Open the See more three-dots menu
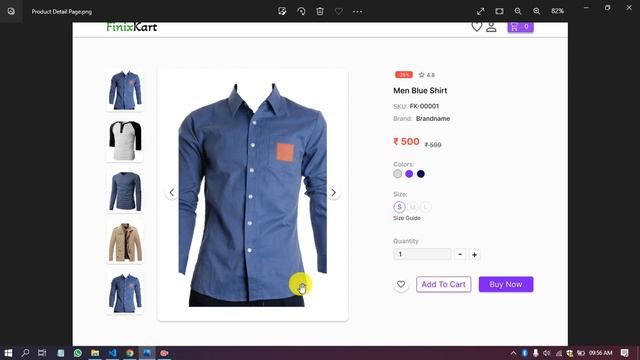The height and width of the screenshot is (360, 640). click(x=358, y=11)
